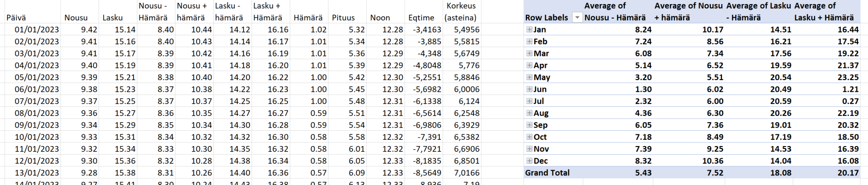Select the Eqtime header cell
Screen dimensions: 868x185
(424, 12)
